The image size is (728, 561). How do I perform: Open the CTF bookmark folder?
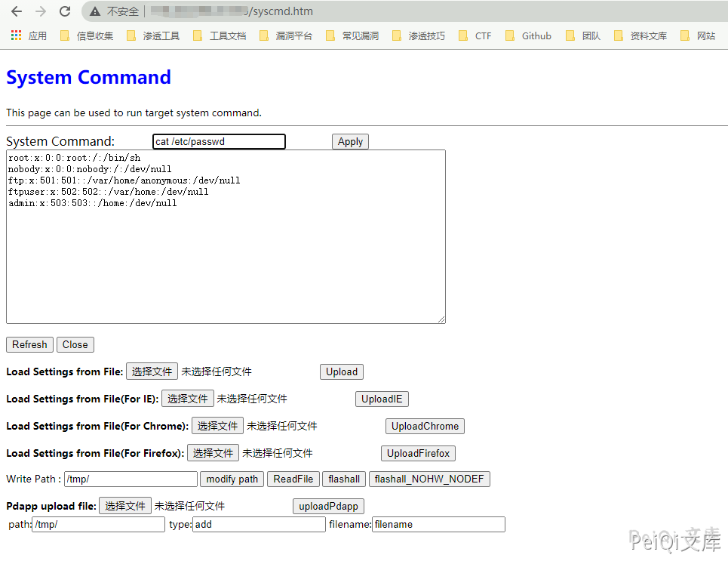point(475,35)
